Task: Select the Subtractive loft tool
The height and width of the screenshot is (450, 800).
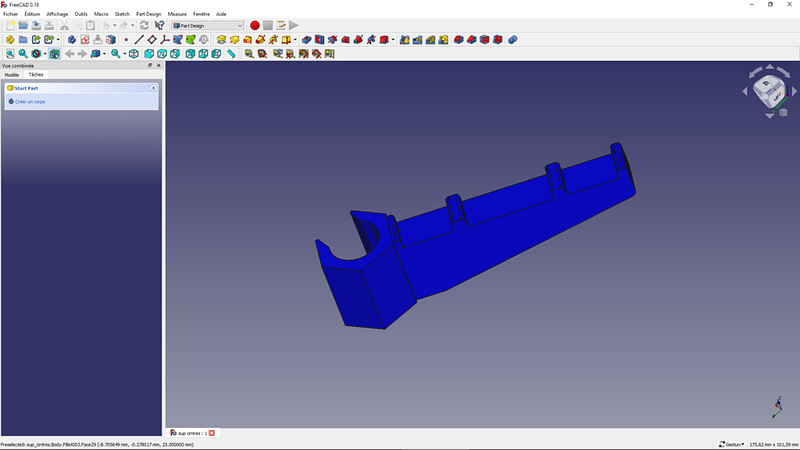Action: pyautogui.click(x=345, y=40)
